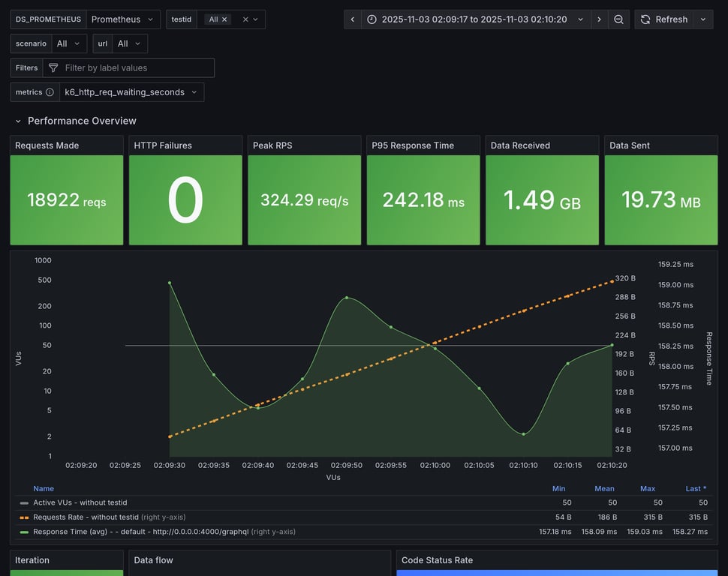The height and width of the screenshot is (576, 728).
Task: Click the info icon beside metrics label
Action: 50,92
